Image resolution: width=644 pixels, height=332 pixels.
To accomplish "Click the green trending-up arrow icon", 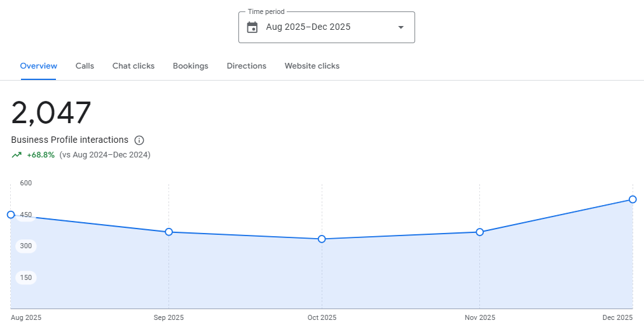I will click(17, 155).
